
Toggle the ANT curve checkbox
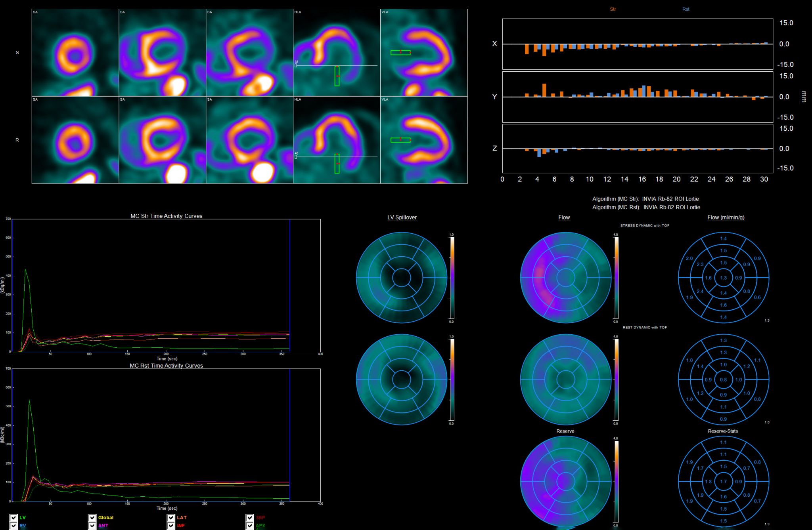[x=92, y=526]
